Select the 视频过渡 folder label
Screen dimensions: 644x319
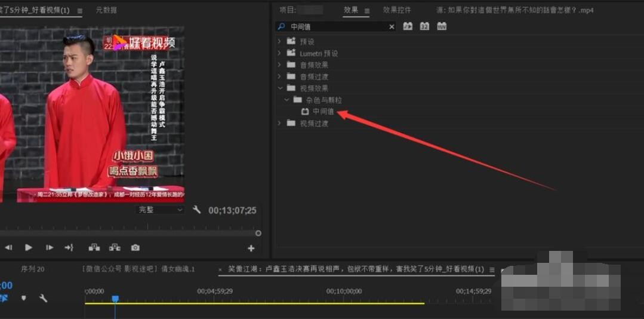314,123
